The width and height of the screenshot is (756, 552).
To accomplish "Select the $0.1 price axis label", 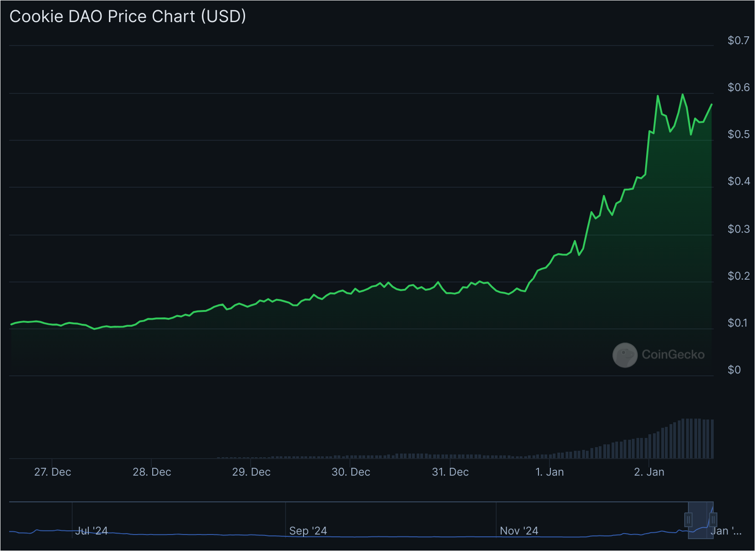I will coord(739,323).
